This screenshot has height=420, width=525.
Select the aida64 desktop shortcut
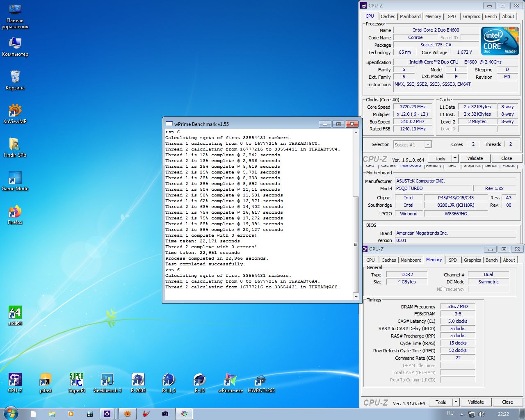(15, 316)
